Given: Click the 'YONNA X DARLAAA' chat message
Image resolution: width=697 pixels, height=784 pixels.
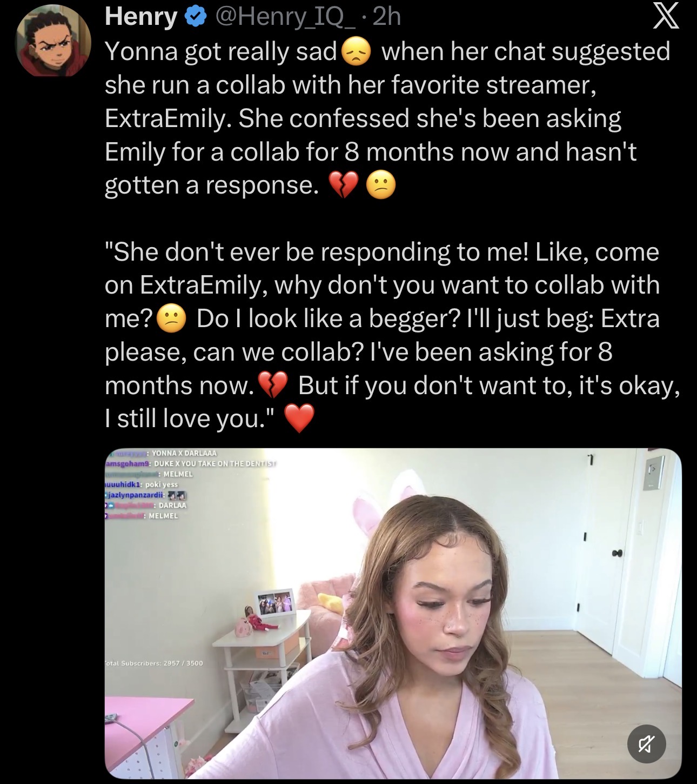Looking at the screenshot, I should [x=184, y=454].
